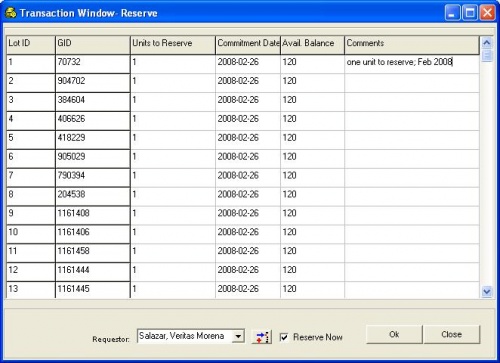Click the Units to Reserve column header
The height and width of the screenshot is (363, 500).
(x=173, y=45)
